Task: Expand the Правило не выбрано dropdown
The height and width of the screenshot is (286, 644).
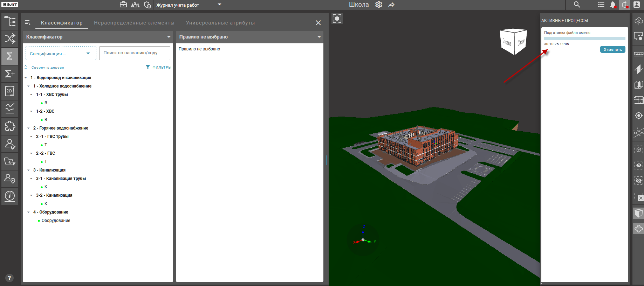Action: [x=319, y=37]
